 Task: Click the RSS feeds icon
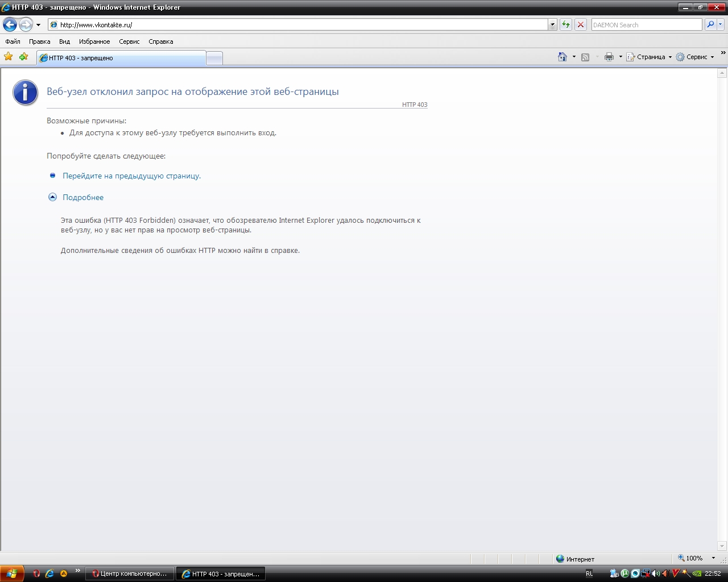[585, 57]
